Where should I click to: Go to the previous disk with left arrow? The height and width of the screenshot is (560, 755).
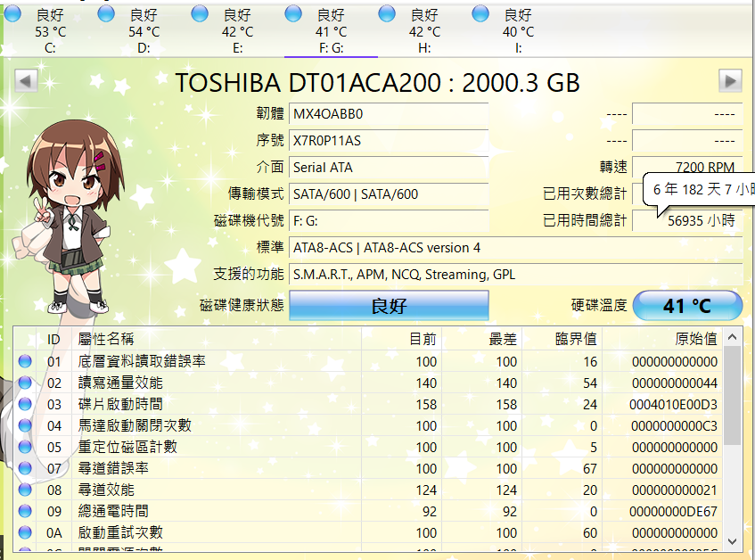[26, 81]
